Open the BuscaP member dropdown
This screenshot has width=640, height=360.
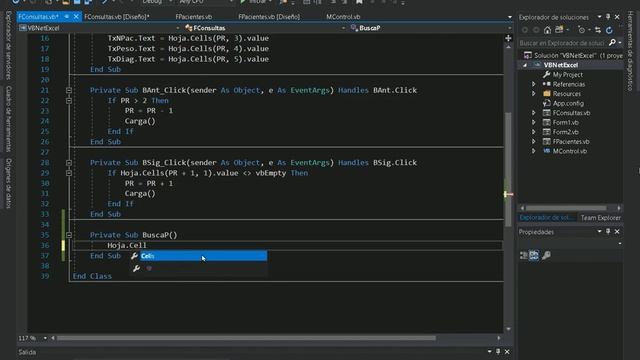509,28
